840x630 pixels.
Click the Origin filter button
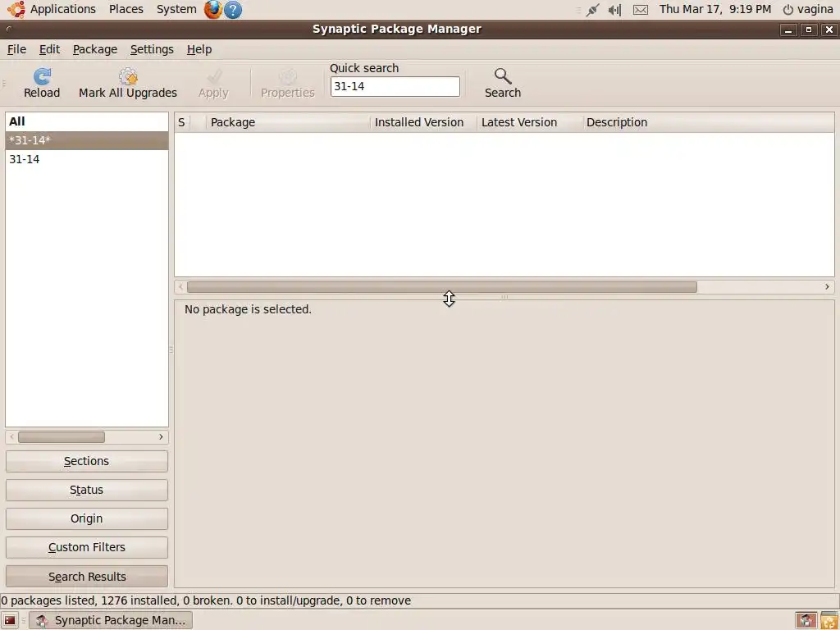[87, 518]
